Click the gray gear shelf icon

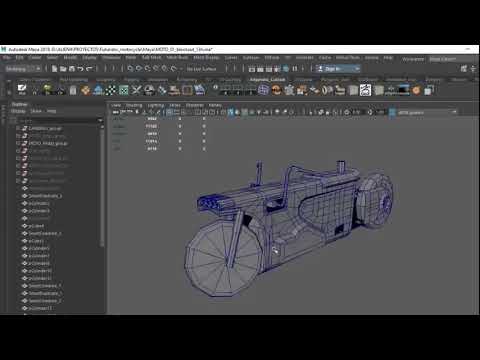289,89
